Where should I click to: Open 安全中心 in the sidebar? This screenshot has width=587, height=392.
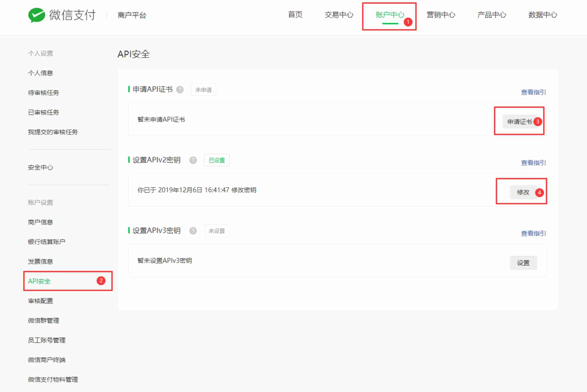[x=40, y=167]
